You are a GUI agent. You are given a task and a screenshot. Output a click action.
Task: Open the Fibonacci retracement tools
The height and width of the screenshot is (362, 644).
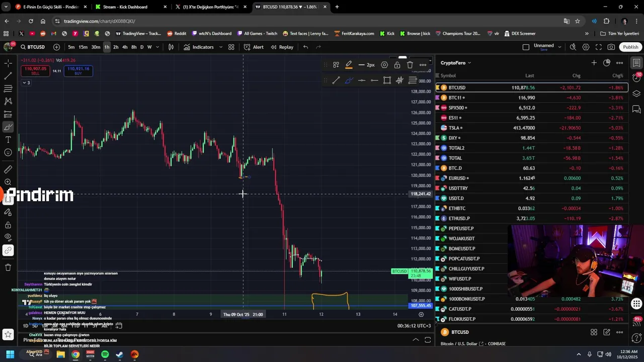click(x=8, y=88)
